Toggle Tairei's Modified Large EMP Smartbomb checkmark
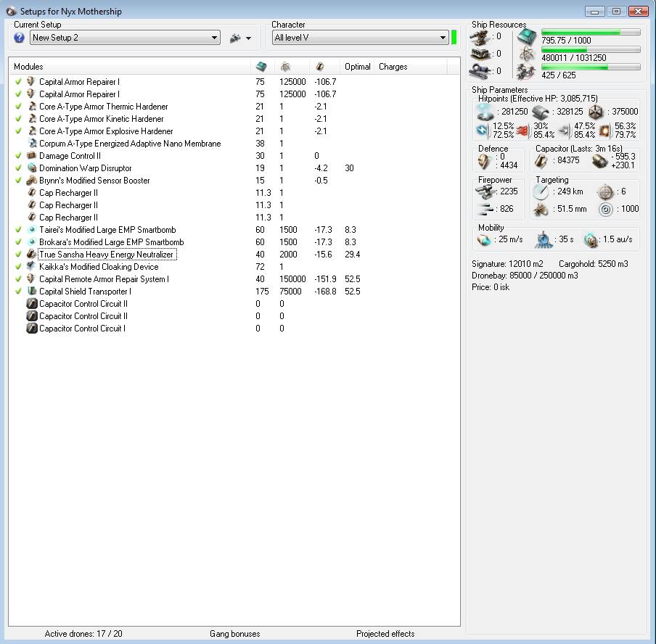The image size is (656, 644). click(x=18, y=230)
